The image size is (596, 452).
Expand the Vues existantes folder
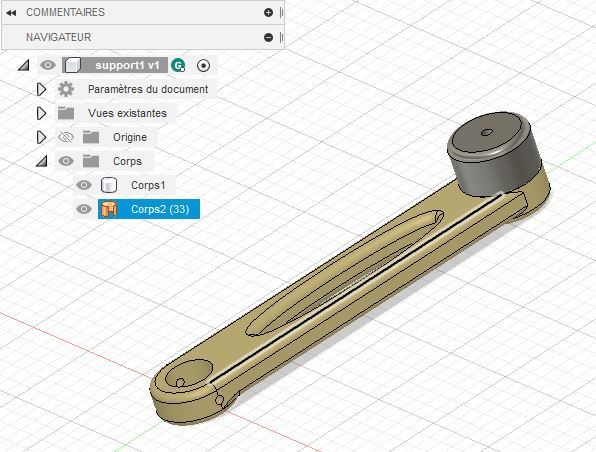tap(41, 113)
